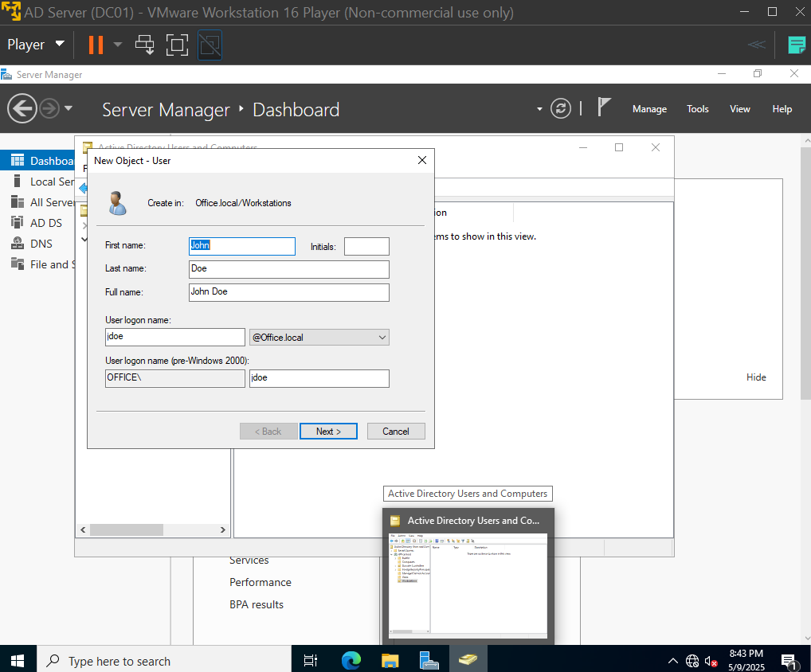Open the Tools menu

[697, 109]
